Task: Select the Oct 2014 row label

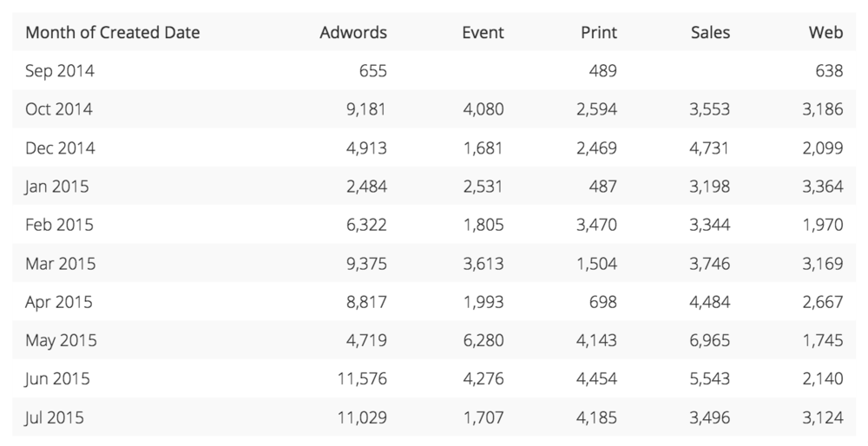Action: [x=59, y=109]
